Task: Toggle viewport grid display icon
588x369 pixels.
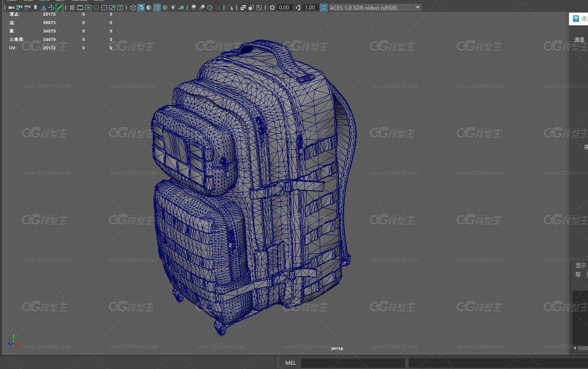Action: (72, 8)
